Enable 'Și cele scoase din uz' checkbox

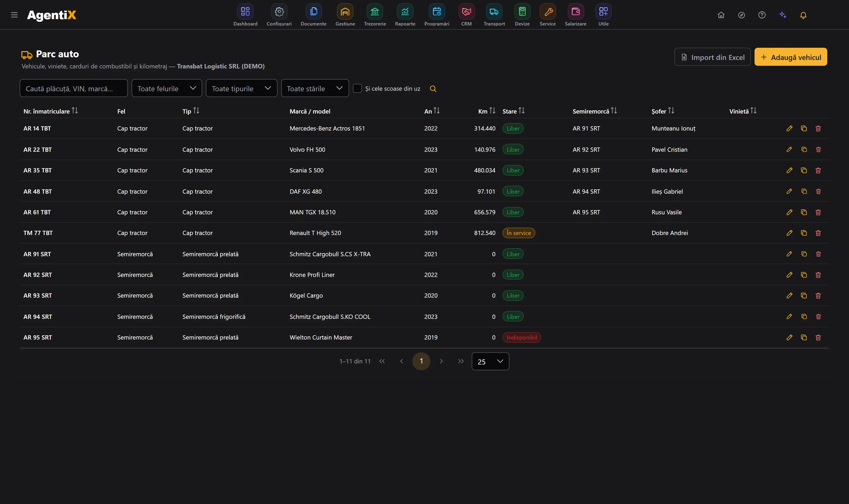tap(357, 88)
